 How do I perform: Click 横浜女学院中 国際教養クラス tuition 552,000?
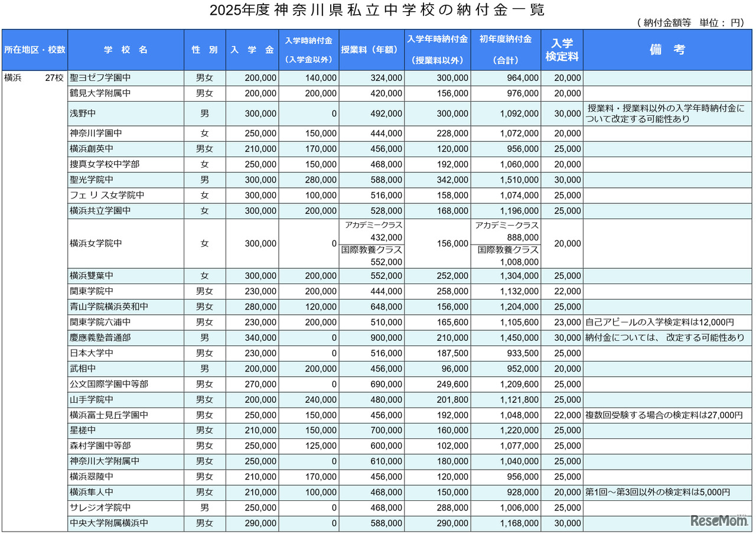pos(387,262)
